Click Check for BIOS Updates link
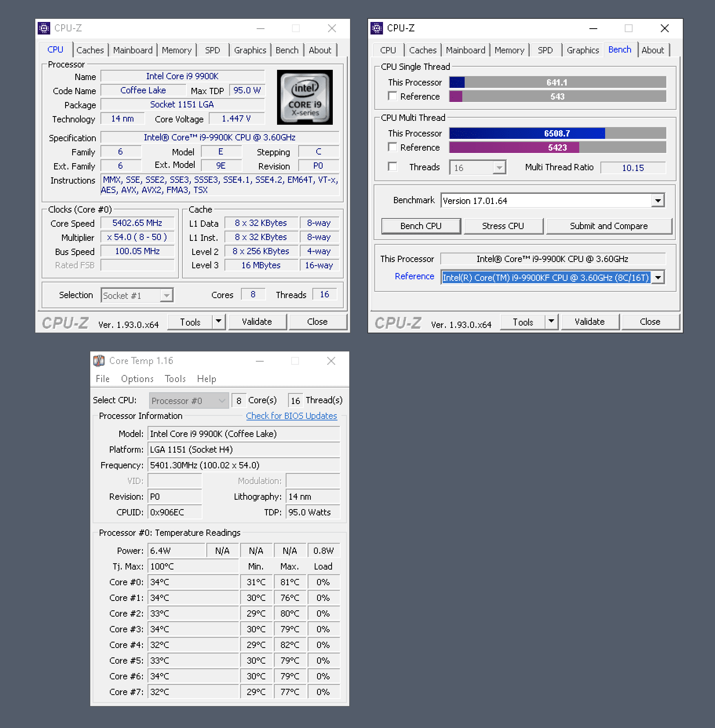The width and height of the screenshot is (715, 728). click(292, 416)
